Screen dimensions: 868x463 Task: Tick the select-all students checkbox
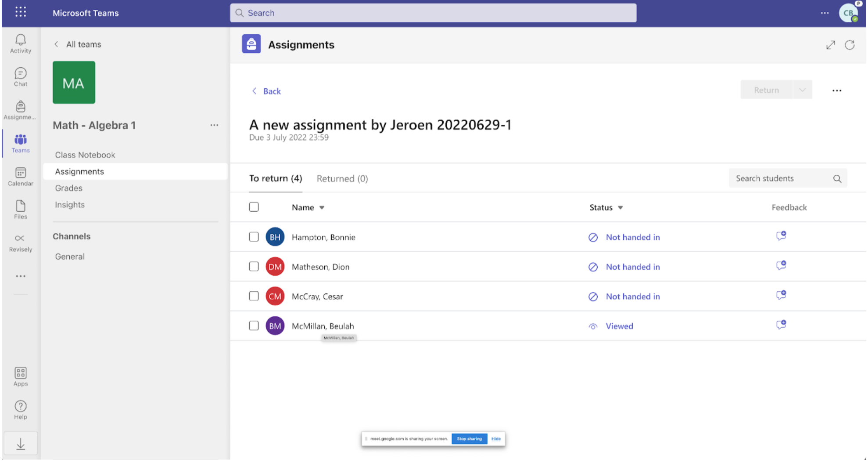[254, 207]
